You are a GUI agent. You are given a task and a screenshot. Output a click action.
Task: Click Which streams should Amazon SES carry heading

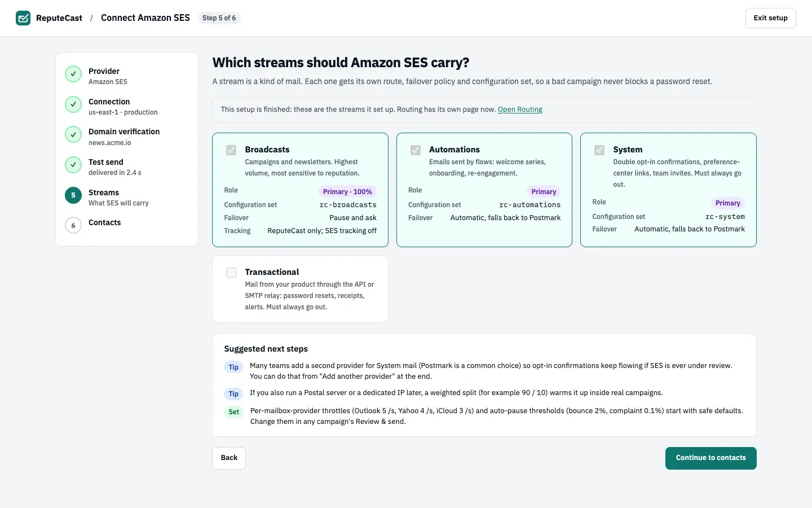coord(341,63)
